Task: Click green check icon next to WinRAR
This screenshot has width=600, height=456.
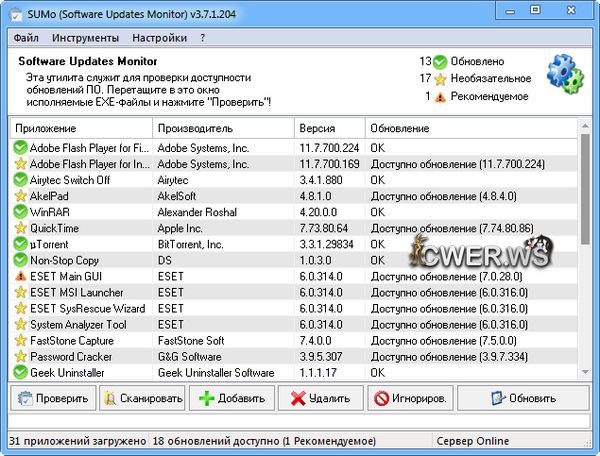Action: pos(20,212)
